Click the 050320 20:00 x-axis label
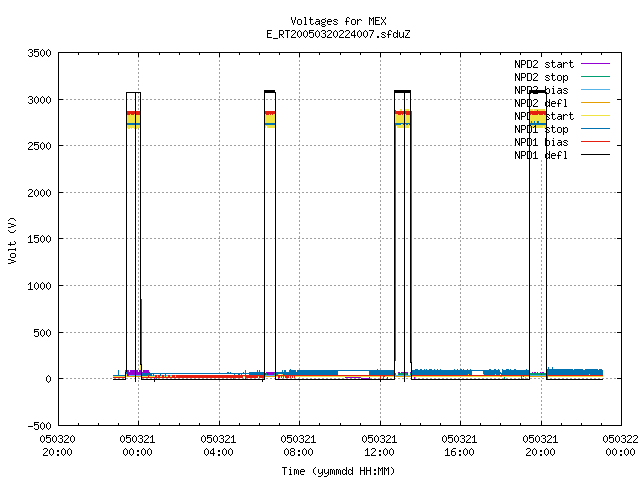Screen dimensions: 640x480 pyautogui.click(x=58, y=446)
